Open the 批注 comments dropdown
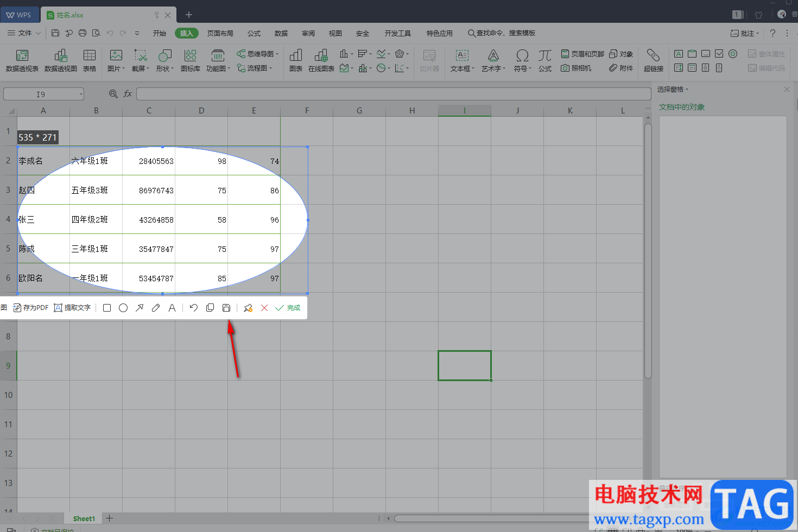Viewport: 798px width, 532px height. (744, 33)
